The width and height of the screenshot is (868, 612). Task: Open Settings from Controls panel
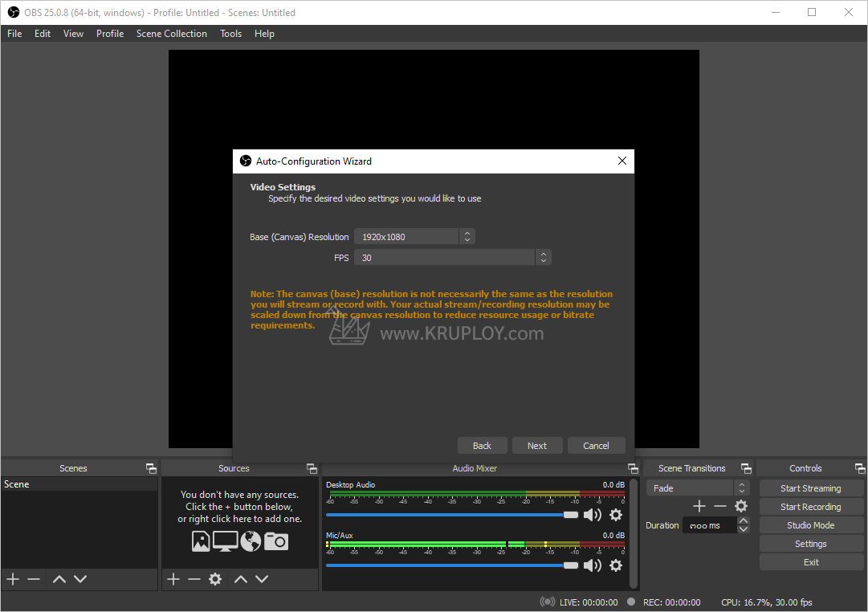click(x=811, y=544)
